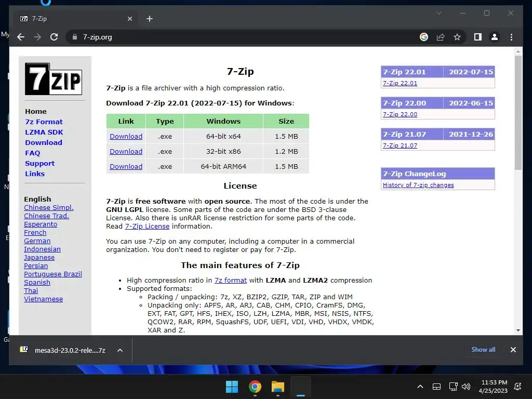Reload the 7-zip.org page

pos(54,37)
